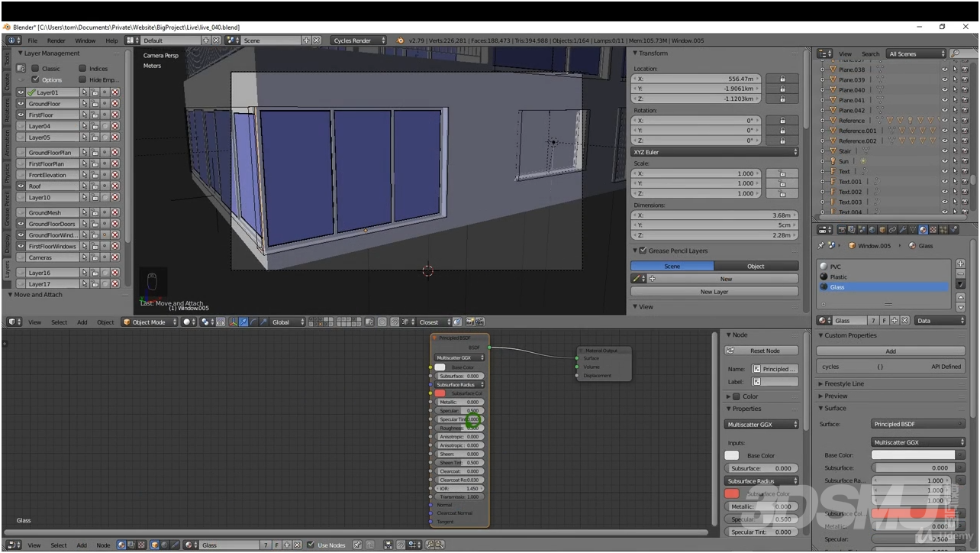Click the lock icon for the FirstFloor layer

tap(95, 115)
